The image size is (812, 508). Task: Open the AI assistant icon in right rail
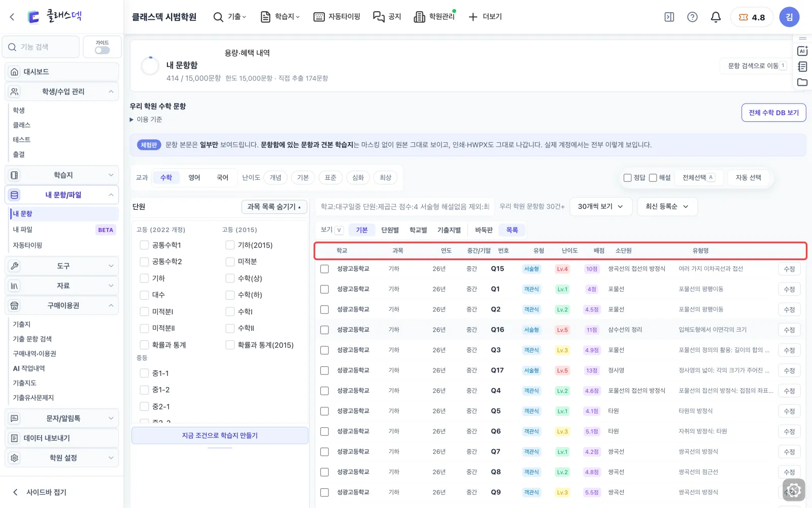tap(802, 51)
